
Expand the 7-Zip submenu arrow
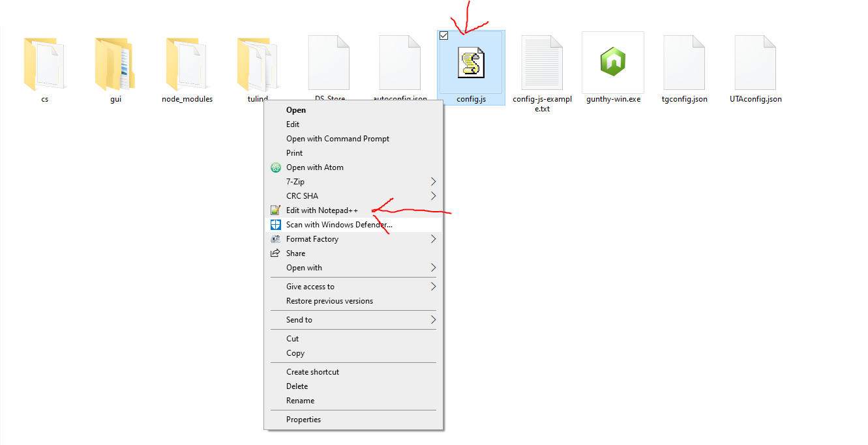pos(433,182)
